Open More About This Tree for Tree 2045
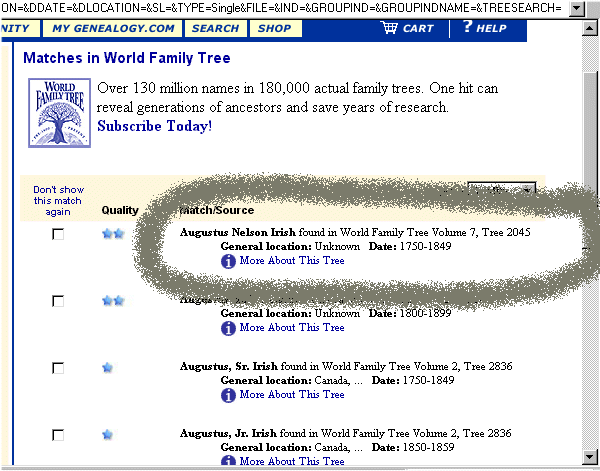Image resolution: width=600 pixels, height=471 pixels. tap(292, 261)
